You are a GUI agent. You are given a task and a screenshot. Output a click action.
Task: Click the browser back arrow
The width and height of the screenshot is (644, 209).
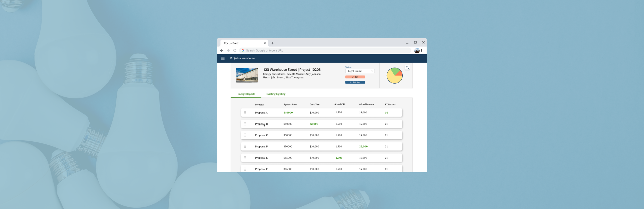[x=222, y=51]
